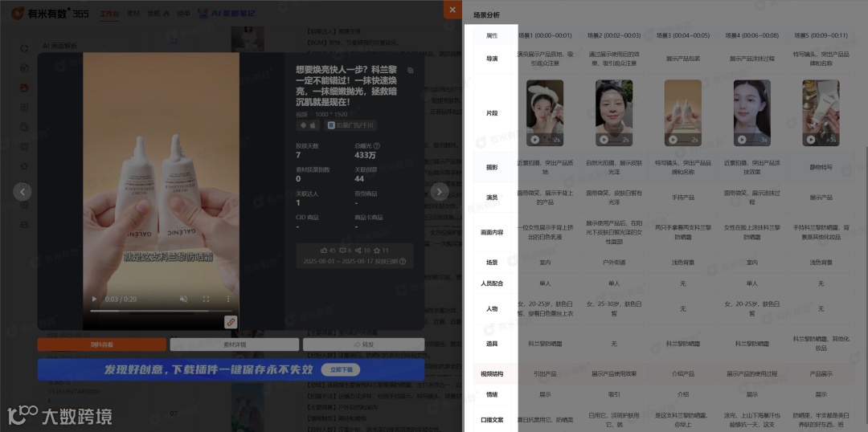Click the star favorites icon in the left sidebar
Viewport: 868px width, 432px height.
24,166
